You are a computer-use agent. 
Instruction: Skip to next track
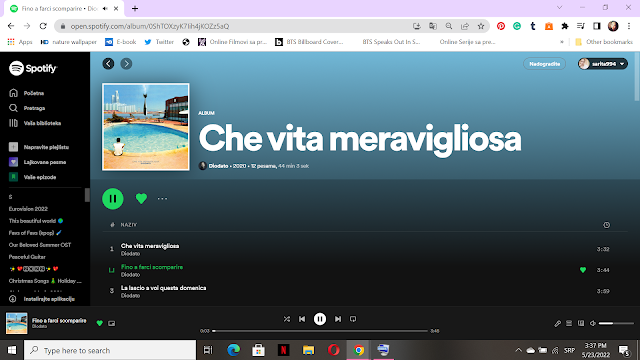pyautogui.click(x=338, y=319)
